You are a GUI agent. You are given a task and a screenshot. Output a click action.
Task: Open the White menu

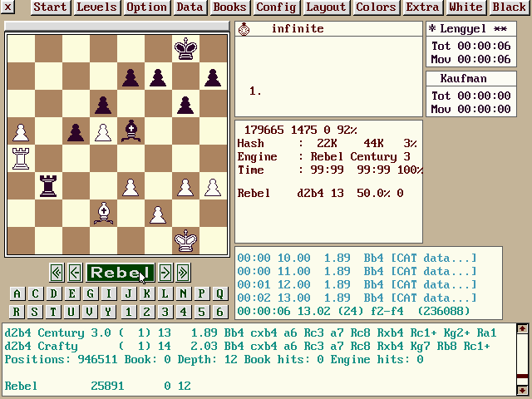pyautogui.click(x=465, y=7)
